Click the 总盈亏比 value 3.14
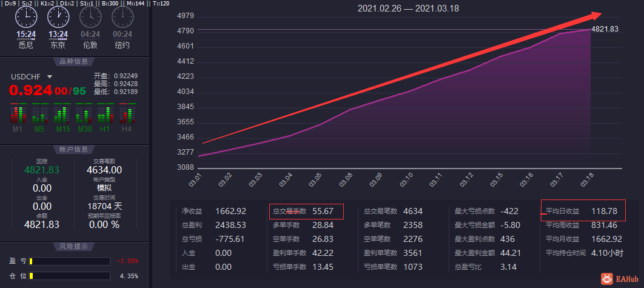The height and width of the screenshot is (288, 644). tap(508, 267)
